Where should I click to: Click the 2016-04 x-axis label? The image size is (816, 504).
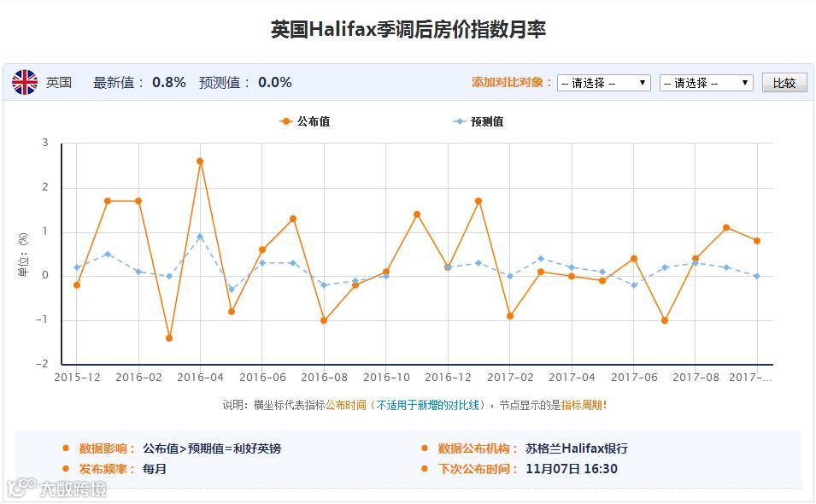[200, 377]
